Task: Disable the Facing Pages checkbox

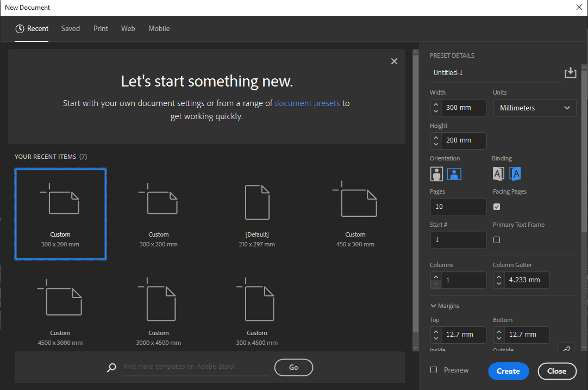Action: [x=497, y=207]
